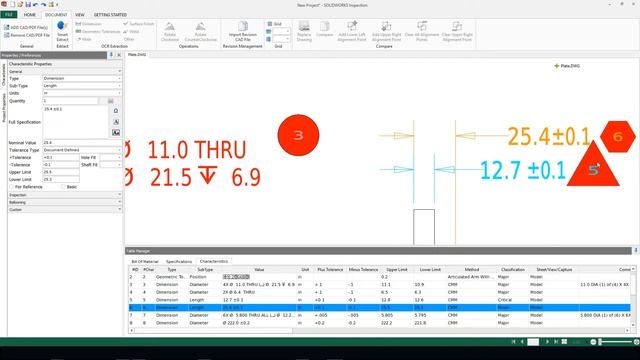Click the New document icon
The image size is (640, 360).
(x=12, y=4)
